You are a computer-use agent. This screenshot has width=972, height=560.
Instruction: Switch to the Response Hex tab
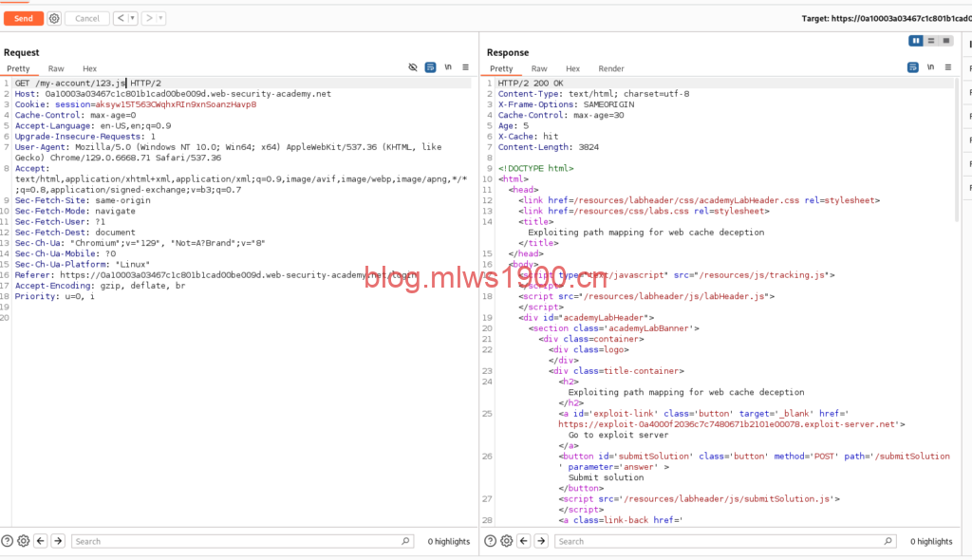click(x=572, y=69)
